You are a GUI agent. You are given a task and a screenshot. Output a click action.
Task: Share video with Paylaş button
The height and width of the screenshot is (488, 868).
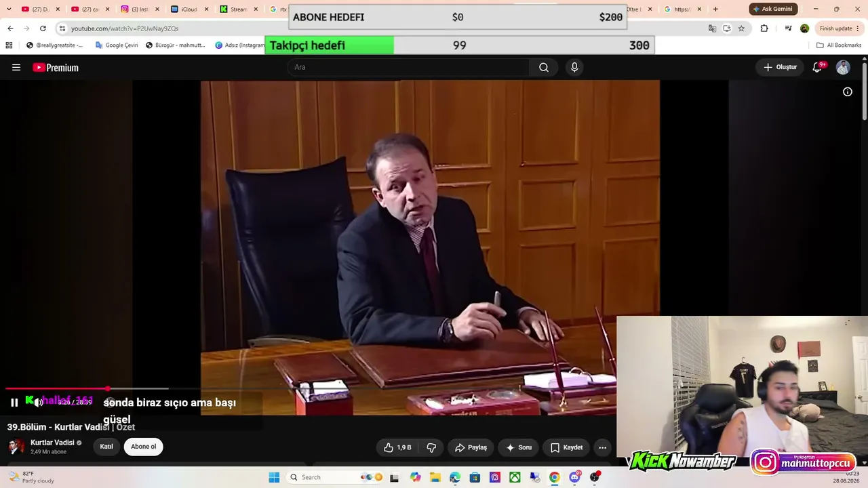tap(471, 447)
